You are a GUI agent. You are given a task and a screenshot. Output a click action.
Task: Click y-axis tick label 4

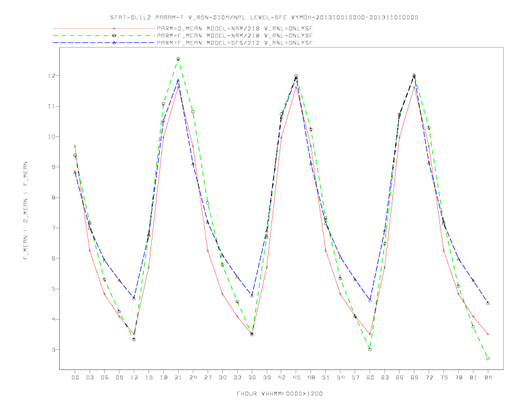(x=54, y=319)
